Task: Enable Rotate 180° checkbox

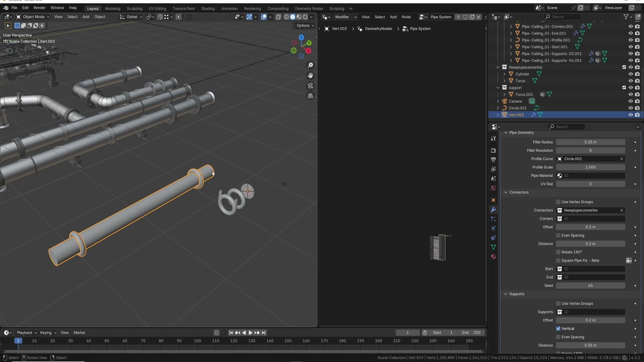Action: coord(558,252)
